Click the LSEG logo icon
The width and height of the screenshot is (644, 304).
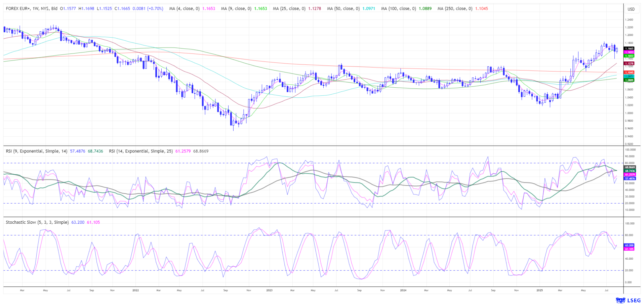619,300
